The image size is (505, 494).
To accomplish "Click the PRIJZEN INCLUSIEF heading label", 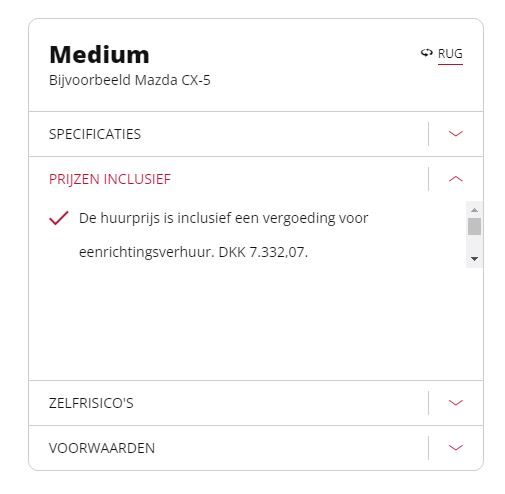I will [110, 179].
